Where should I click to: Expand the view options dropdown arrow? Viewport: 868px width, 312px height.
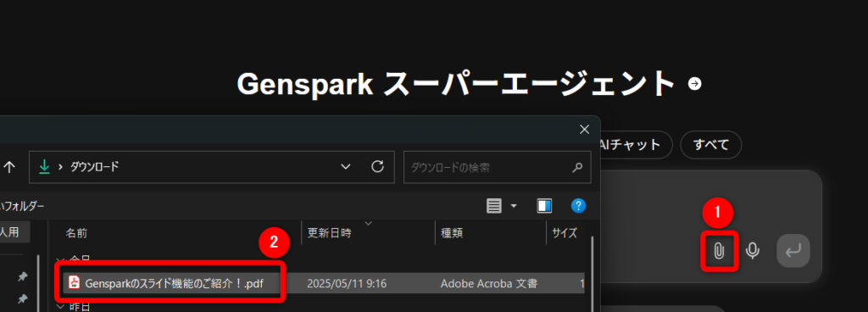pyautogui.click(x=514, y=206)
